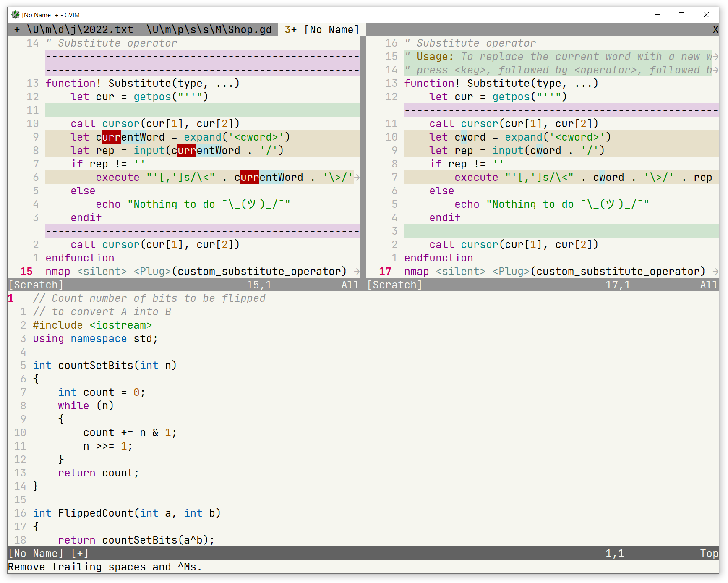Click the left [Scratch] status line
Image resolution: width=728 pixels, height=583 pixels.
click(36, 285)
